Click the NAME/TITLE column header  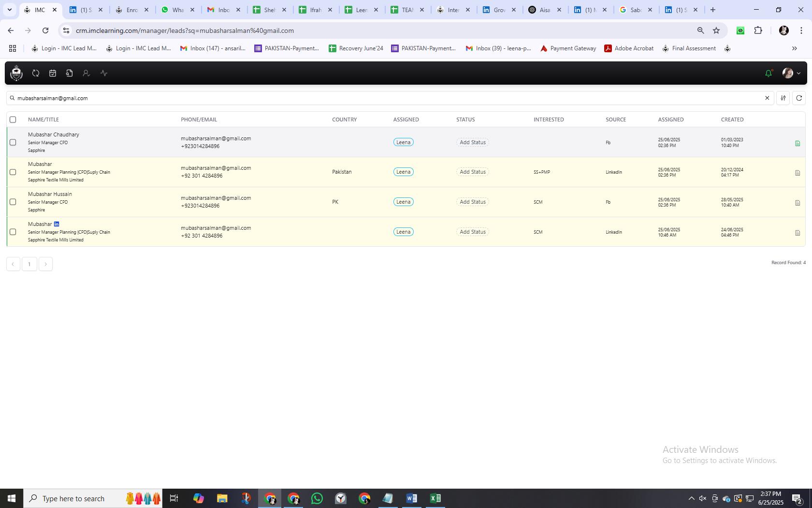pos(43,120)
